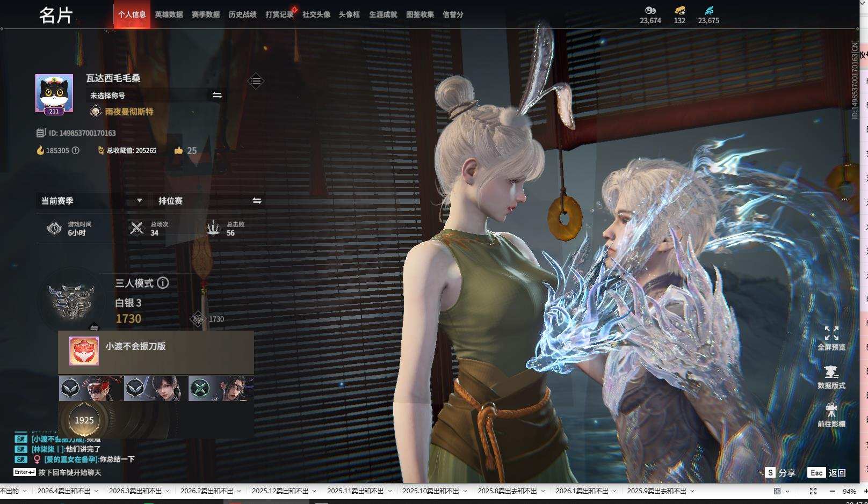
Task: Open the 打赏记录 tab
Action: coord(279,14)
